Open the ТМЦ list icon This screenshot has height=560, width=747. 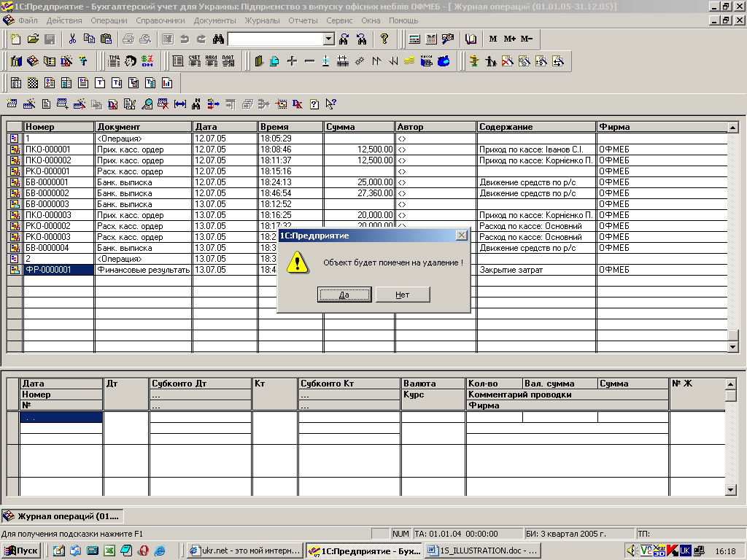[115, 61]
